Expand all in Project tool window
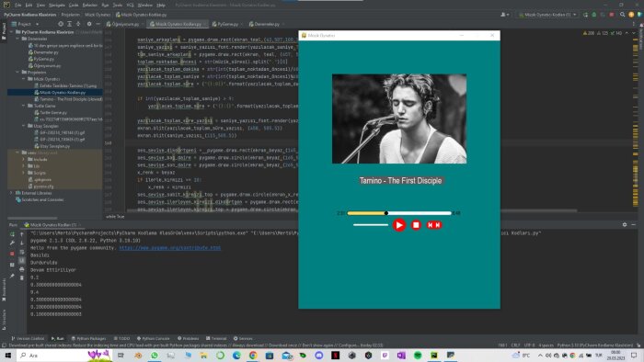Image resolution: width=644 pixels, height=362 pixels. point(69,24)
